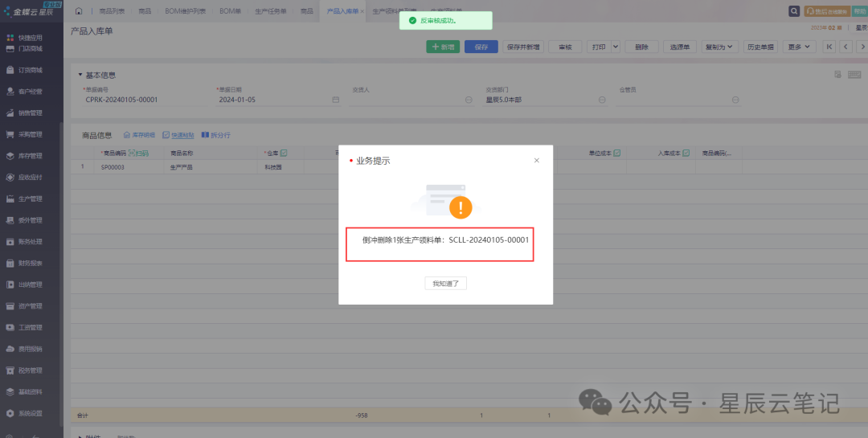Open the calendar picker for 单据日期
Image resolution: width=868 pixels, height=438 pixels.
coord(336,100)
